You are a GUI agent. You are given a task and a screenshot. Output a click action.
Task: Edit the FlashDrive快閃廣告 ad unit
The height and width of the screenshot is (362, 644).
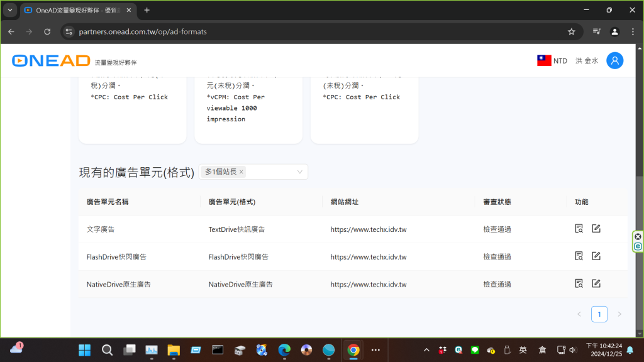click(596, 256)
